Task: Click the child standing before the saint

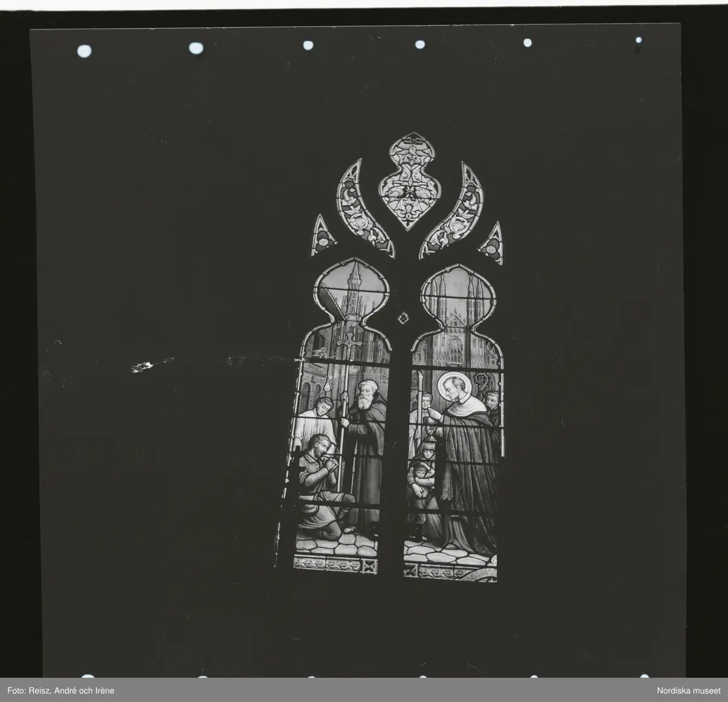Action: pos(419,488)
